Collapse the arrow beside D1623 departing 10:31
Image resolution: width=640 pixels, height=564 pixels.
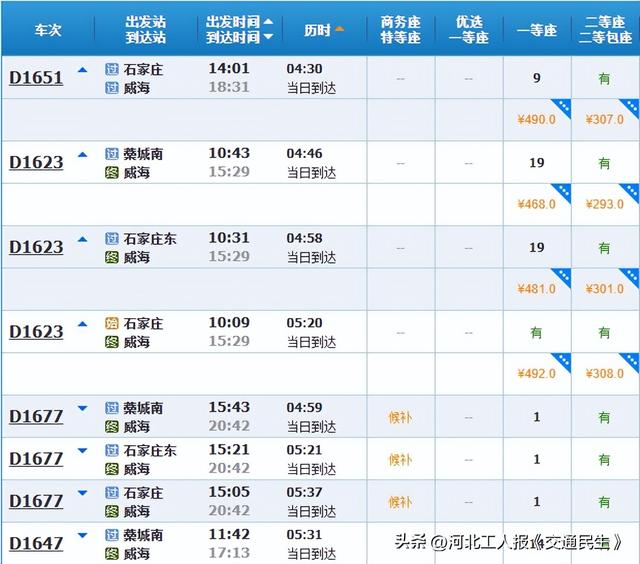coord(82,239)
